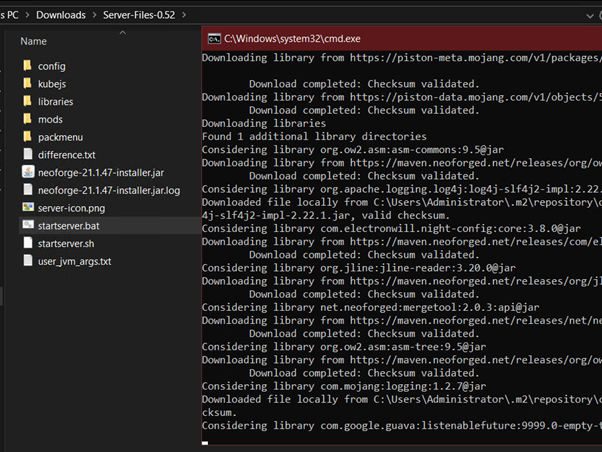
Task: Click the asm-commons:9.5@jar console line
Action: [353, 149]
